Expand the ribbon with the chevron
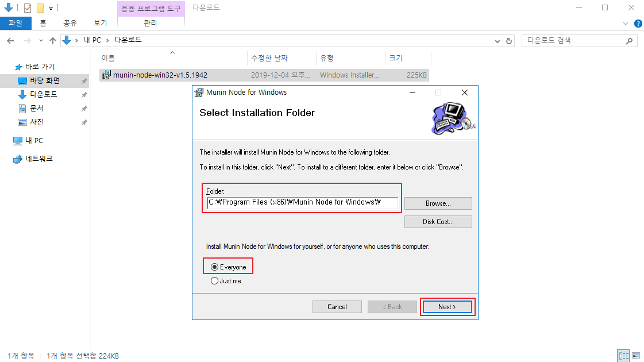Viewport: 644px width, 362px height. [x=625, y=24]
